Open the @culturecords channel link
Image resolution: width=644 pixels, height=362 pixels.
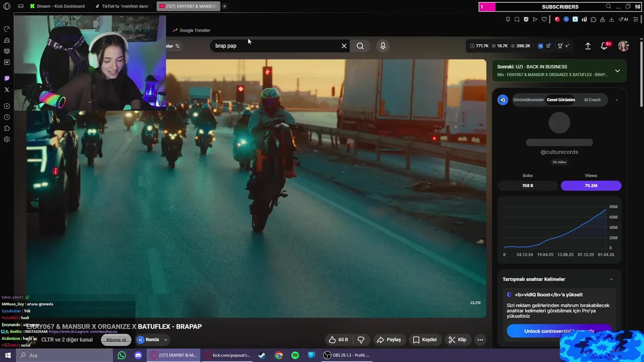pyautogui.click(x=559, y=152)
